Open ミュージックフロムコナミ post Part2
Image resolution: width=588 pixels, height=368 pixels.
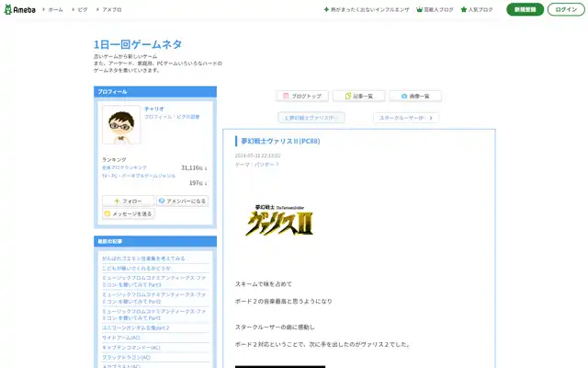[153, 298]
